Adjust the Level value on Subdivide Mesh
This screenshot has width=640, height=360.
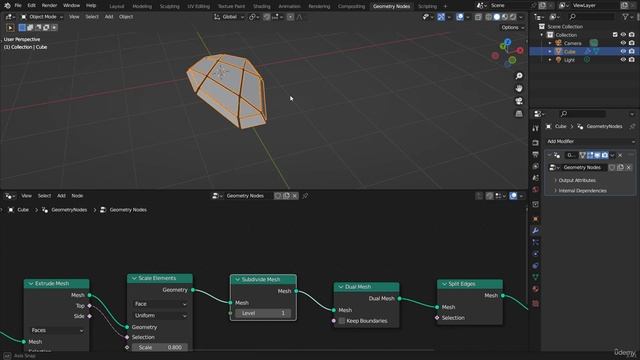click(x=263, y=313)
